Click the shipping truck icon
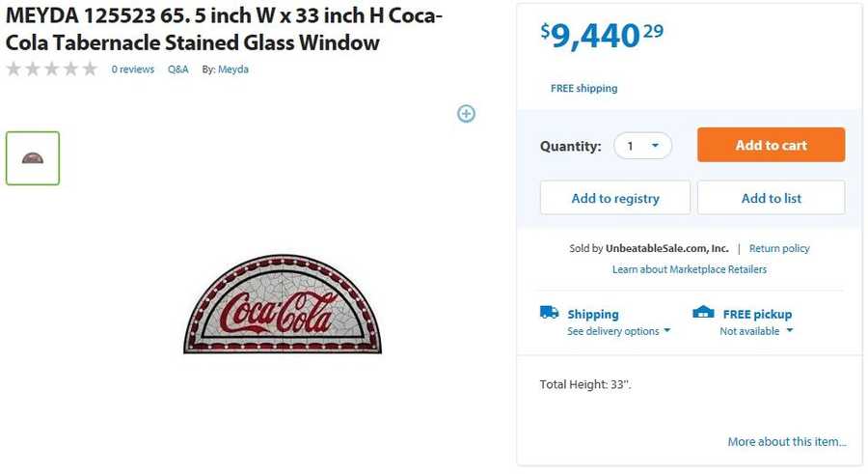Screen dimensions: 868x474 549,313
